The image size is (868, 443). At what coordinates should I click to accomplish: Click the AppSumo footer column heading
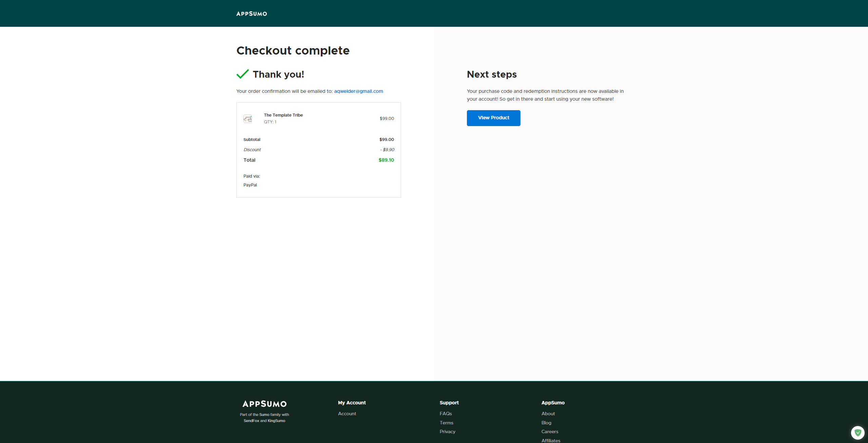[553, 403]
